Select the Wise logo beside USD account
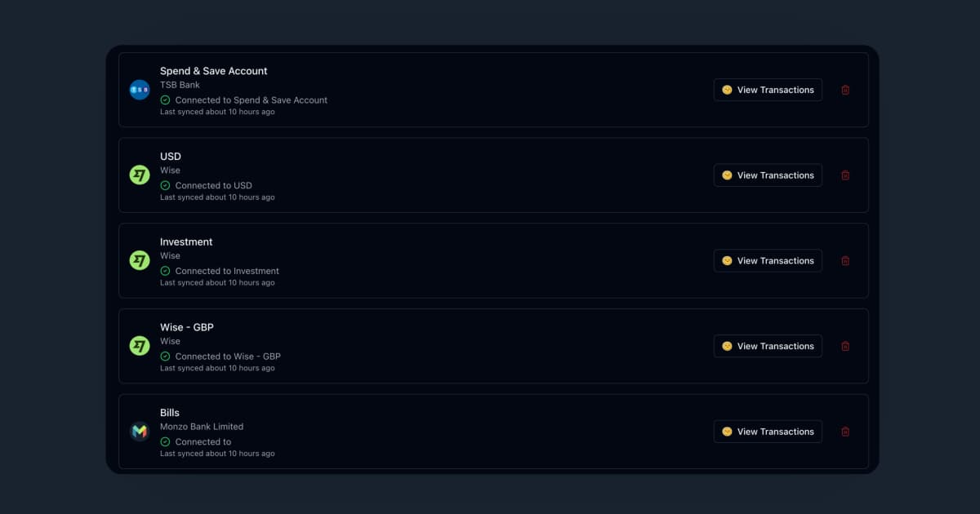Screen dimensions: 980x514 pyautogui.click(x=139, y=174)
